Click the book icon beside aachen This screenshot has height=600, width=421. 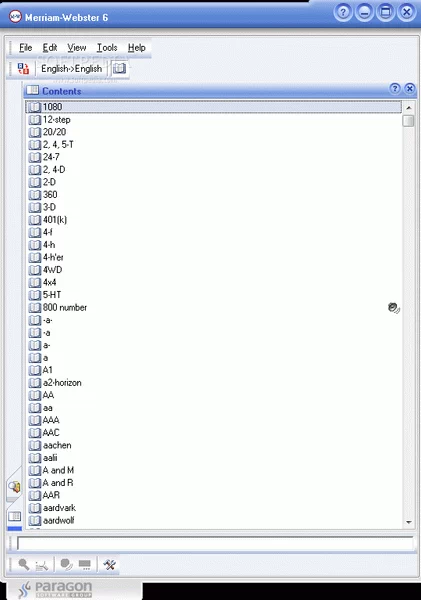35,445
